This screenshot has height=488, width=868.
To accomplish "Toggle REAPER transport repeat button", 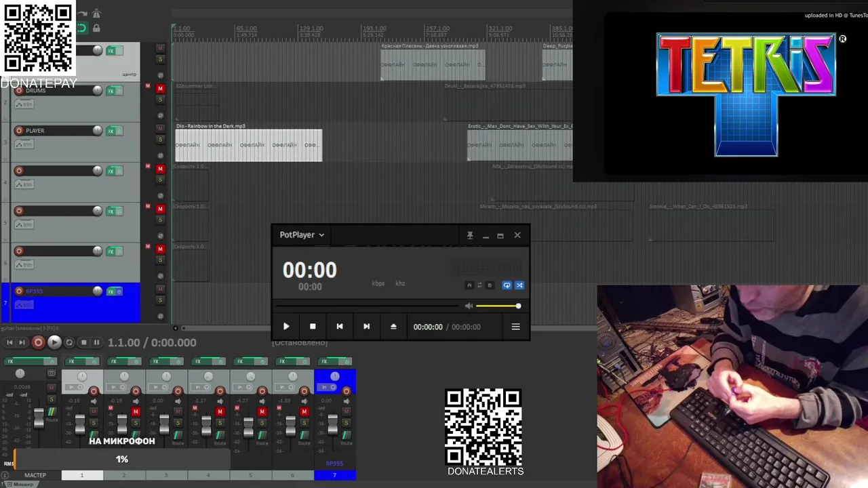I will click(69, 343).
